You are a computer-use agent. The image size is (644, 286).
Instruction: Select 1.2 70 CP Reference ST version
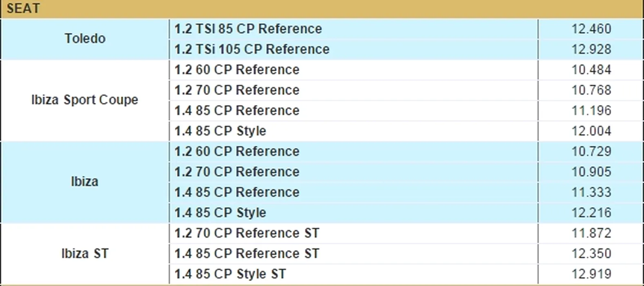click(247, 233)
